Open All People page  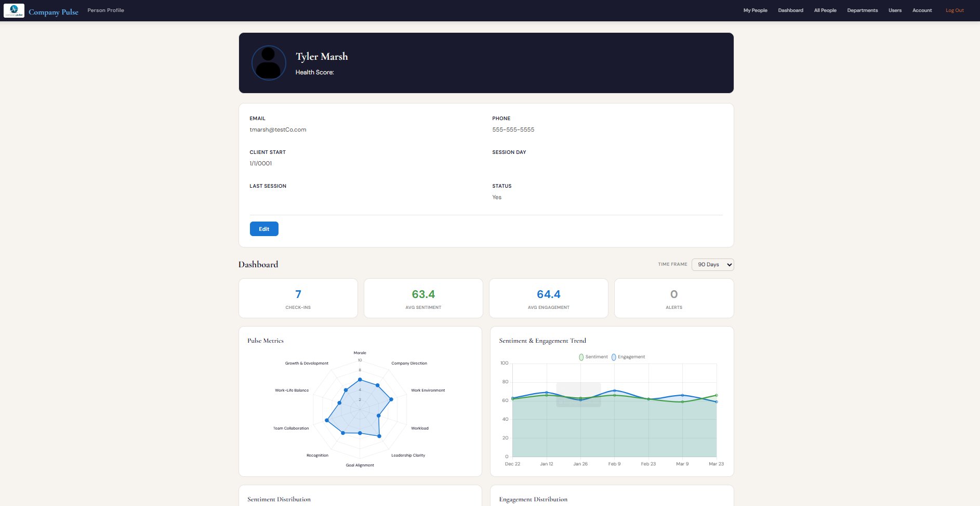825,10
